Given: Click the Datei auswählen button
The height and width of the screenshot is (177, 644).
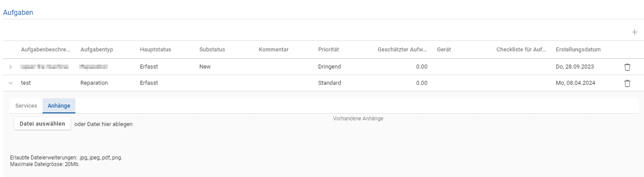Looking at the screenshot, I should tap(43, 123).
